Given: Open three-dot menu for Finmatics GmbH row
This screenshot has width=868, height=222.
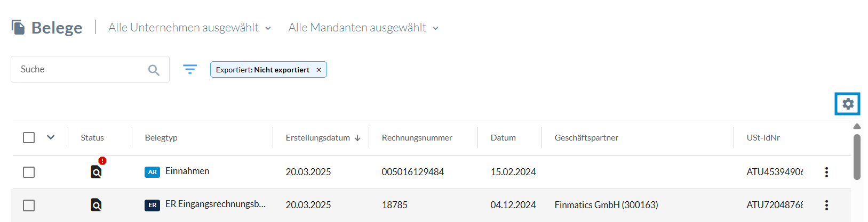Looking at the screenshot, I should pos(826,205).
